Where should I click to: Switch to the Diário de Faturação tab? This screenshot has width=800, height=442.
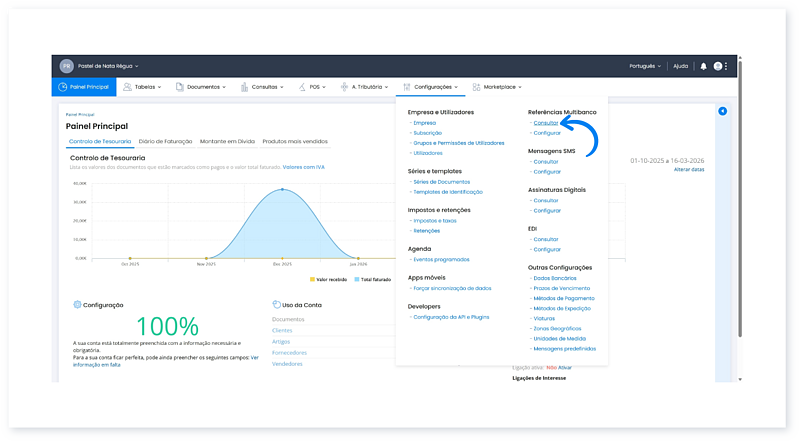(x=165, y=142)
